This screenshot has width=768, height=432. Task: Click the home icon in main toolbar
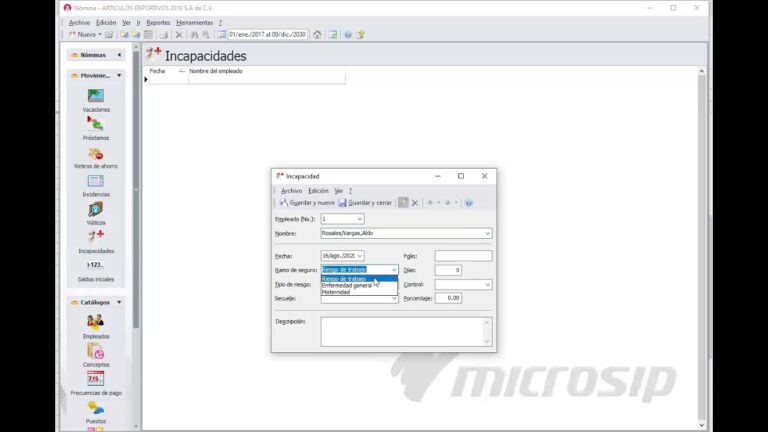point(317,35)
